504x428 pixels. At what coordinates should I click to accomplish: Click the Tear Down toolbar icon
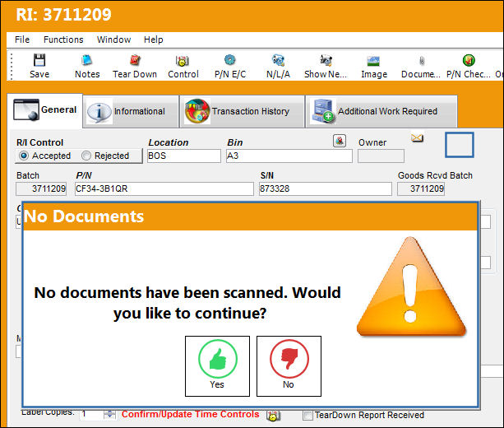coord(135,60)
